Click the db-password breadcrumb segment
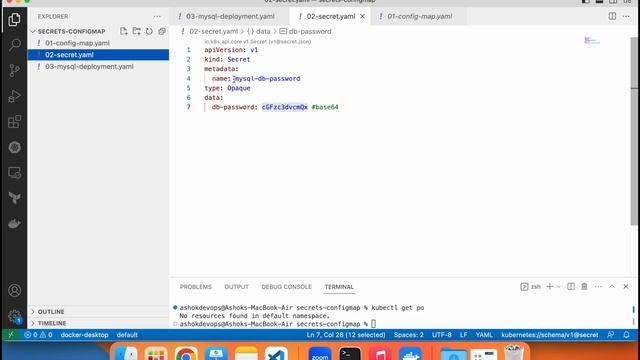 point(306,31)
